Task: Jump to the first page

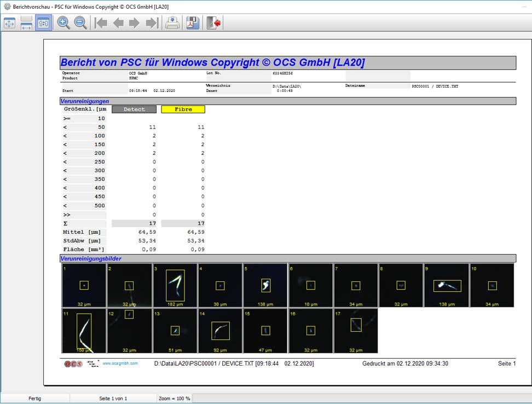Action: pos(101,23)
